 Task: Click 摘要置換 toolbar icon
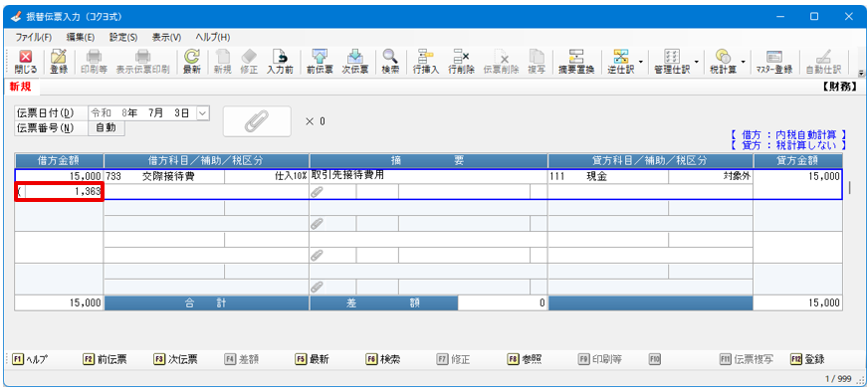[576, 62]
